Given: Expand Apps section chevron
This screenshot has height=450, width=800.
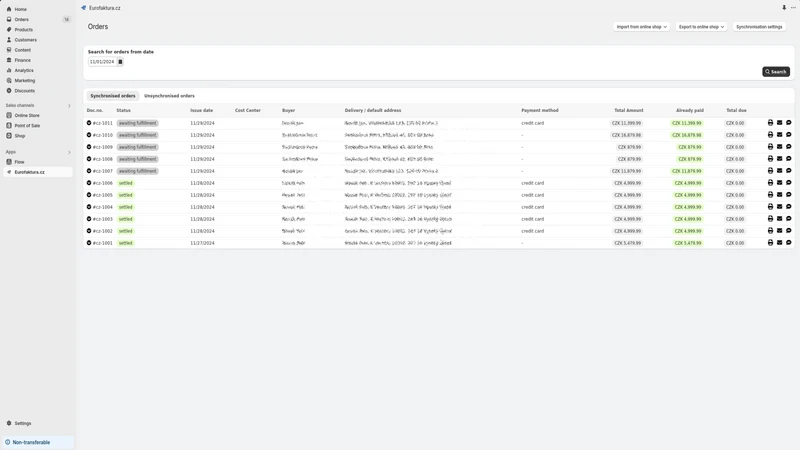Looking at the screenshot, I should pyautogui.click(x=69, y=152).
